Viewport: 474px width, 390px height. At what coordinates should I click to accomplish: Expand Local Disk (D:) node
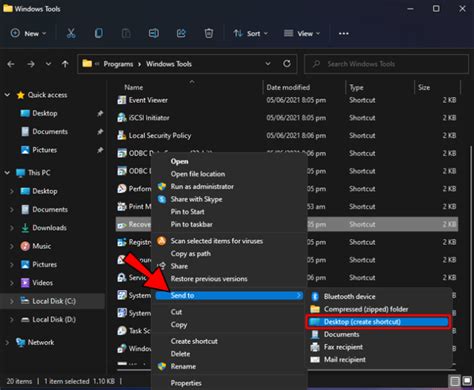click(12, 320)
